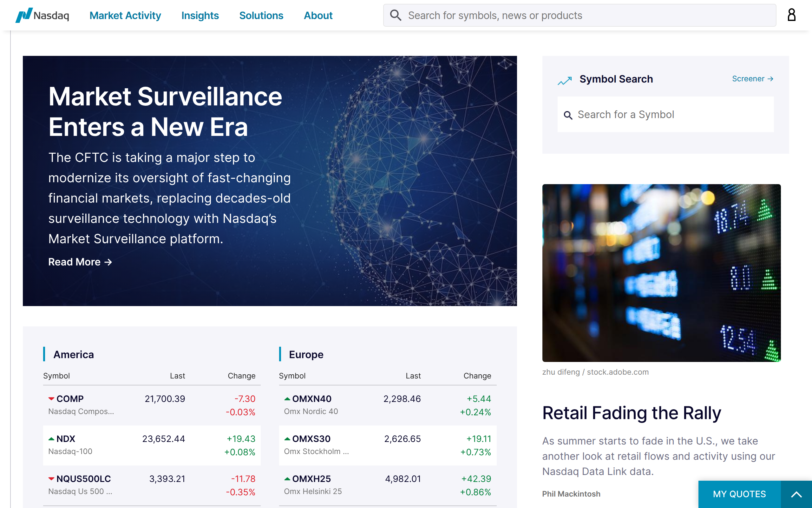The image size is (812, 508).
Task: Click the Nasdaq logo
Action: pos(42,15)
